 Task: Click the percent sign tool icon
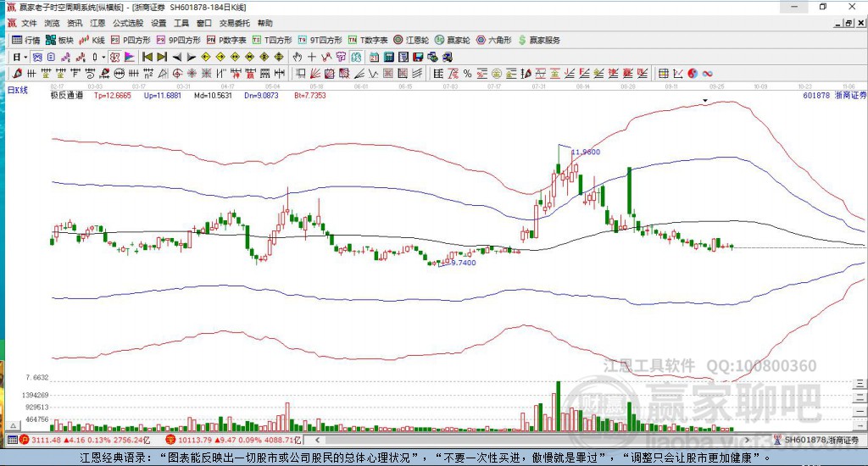click(467, 73)
